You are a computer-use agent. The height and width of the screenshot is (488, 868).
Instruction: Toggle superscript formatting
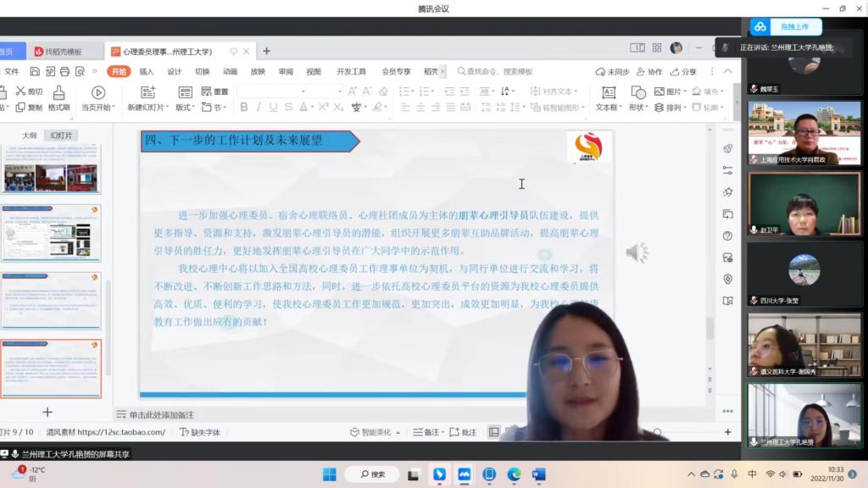pyautogui.click(x=323, y=107)
